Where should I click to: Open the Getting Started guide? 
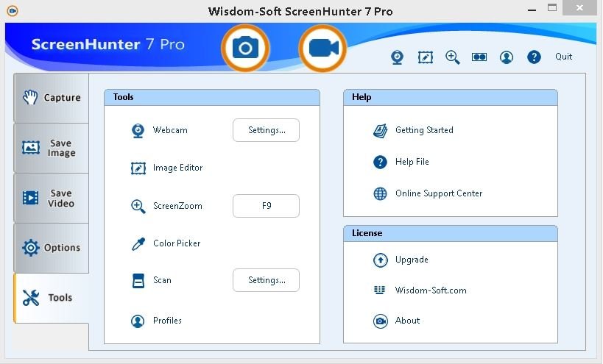point(423,130)
